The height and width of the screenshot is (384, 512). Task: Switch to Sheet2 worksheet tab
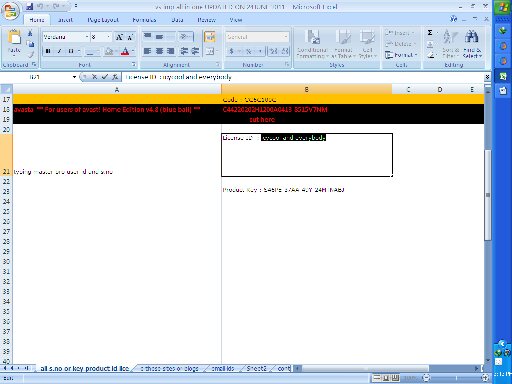point(257,368)
